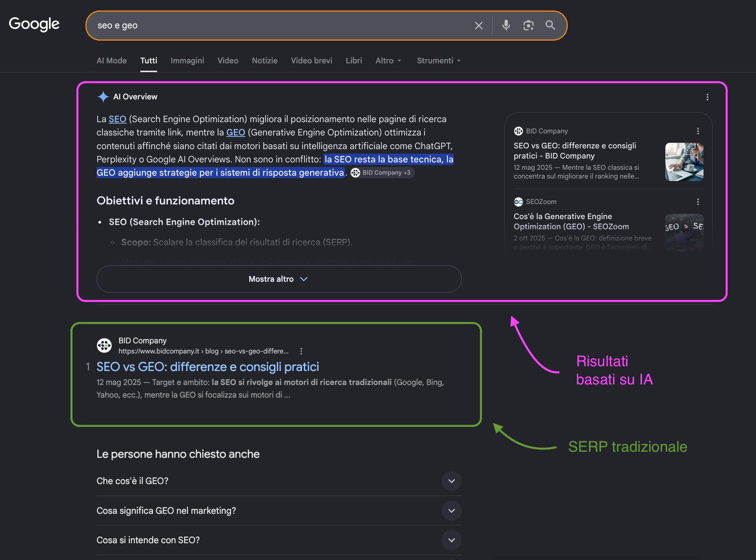Click BID Company favicon in sources sidebar
This screenshot has width=756, height=560.
[518, 131]
